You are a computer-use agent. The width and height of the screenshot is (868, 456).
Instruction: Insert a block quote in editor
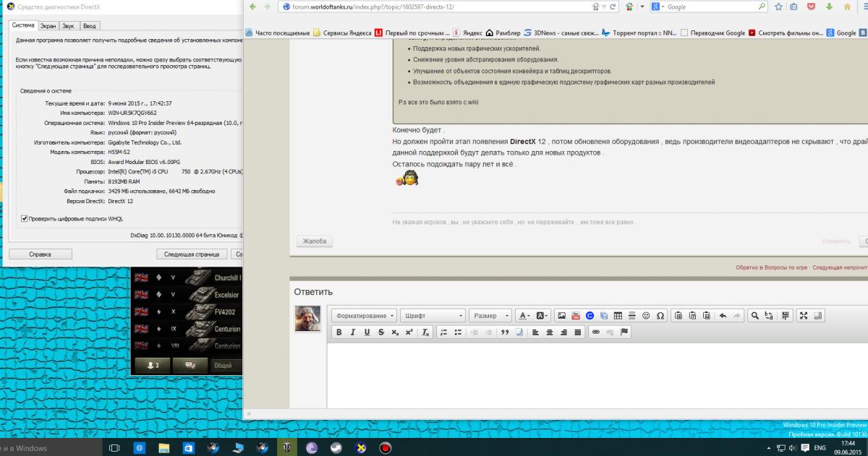(504, 332)
